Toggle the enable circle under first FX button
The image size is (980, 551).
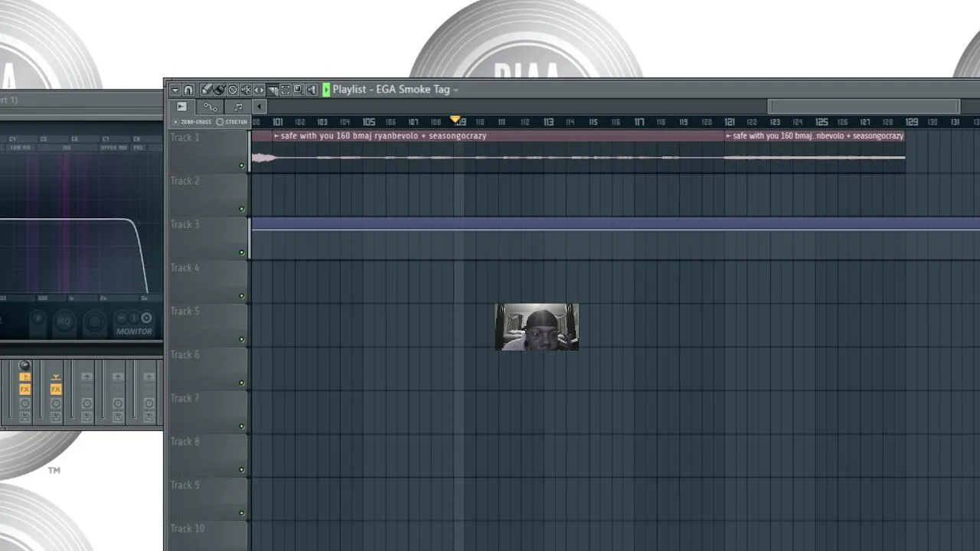point(24,403)
